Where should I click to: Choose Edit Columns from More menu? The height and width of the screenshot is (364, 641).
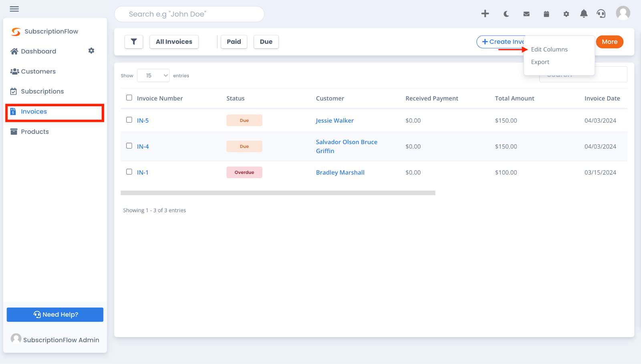[549, 49]
